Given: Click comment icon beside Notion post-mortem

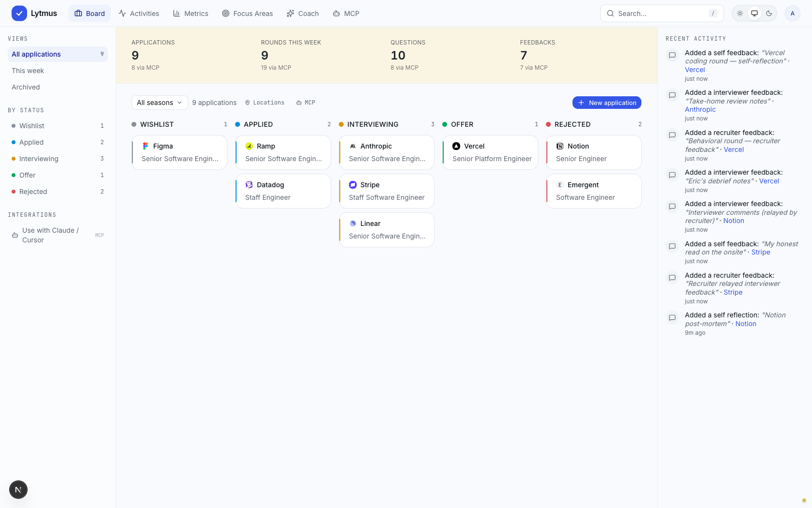Looking at the screenshot, I should 672,317.
